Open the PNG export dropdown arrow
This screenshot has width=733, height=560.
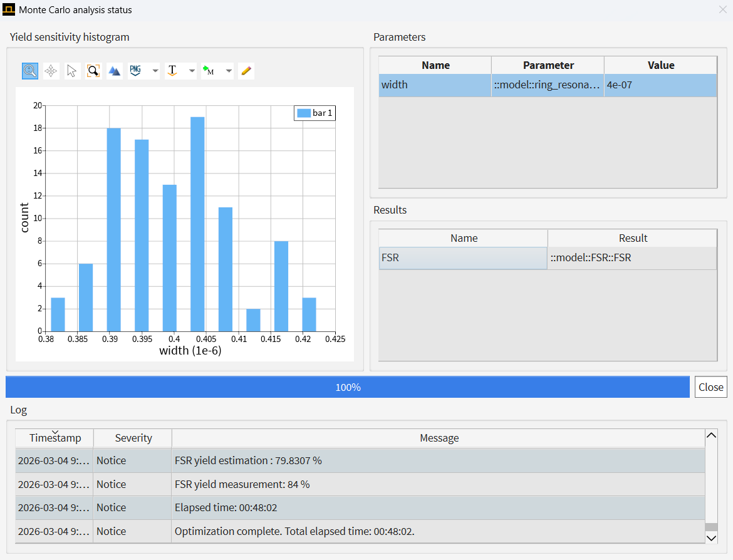click(x=155, y=71)
